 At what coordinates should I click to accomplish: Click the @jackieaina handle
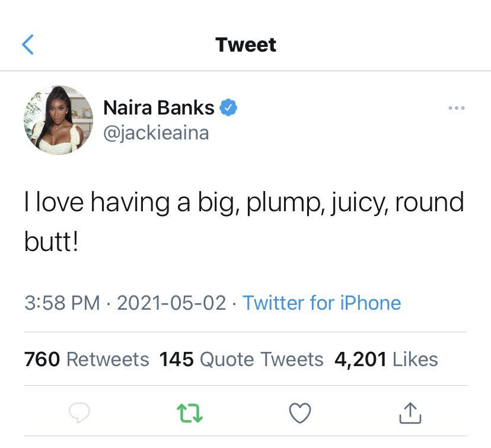click(x=156, y=133)
